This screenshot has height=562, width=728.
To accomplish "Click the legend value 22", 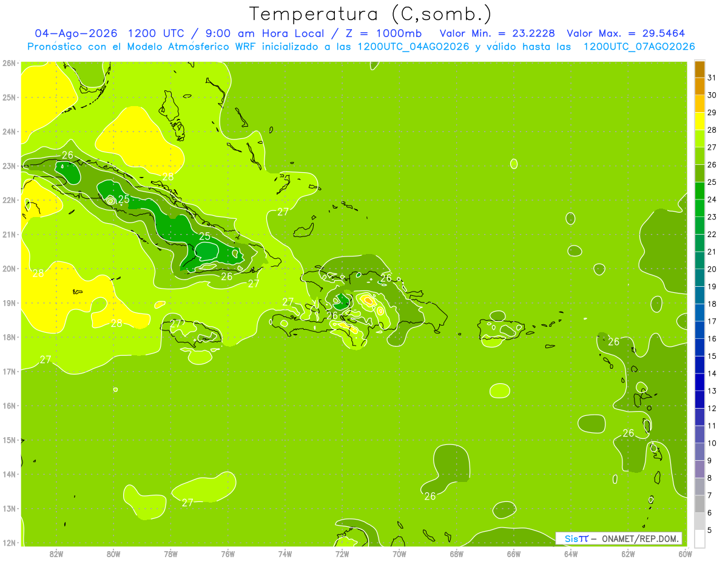I will click(712, 235).
